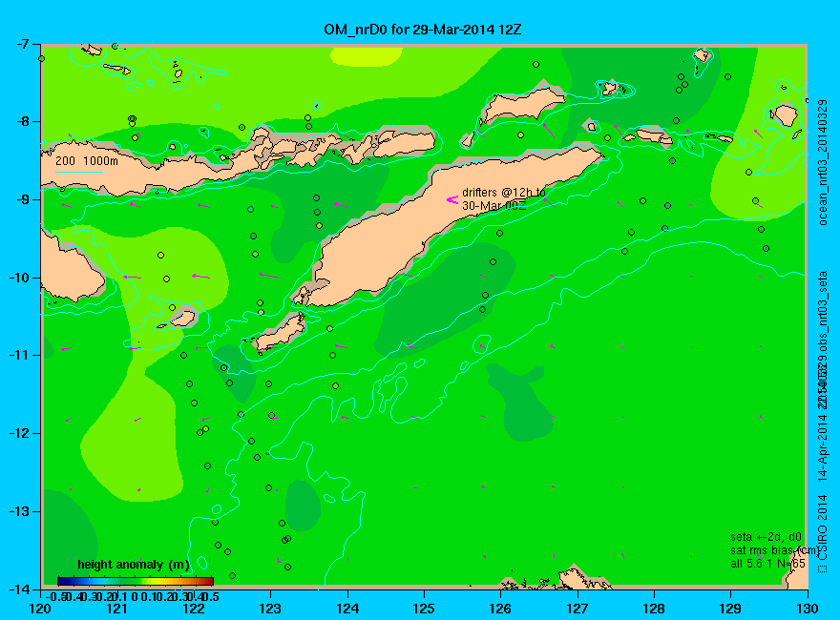Image resolution: width=840 pixels, height=620 pixels.
Task: Click the 'sat rms bias (cm)' text
Action: (x=774, y=550)
